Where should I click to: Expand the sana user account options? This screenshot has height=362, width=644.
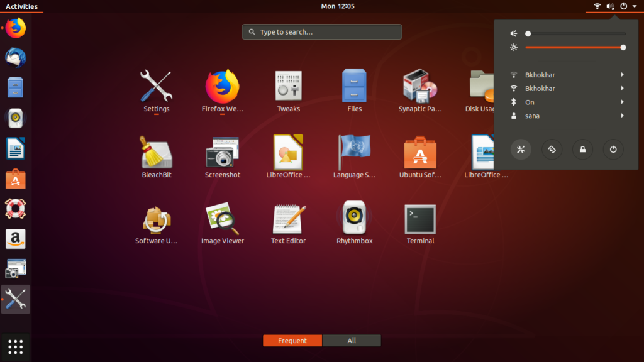click(x=622, y=116)
